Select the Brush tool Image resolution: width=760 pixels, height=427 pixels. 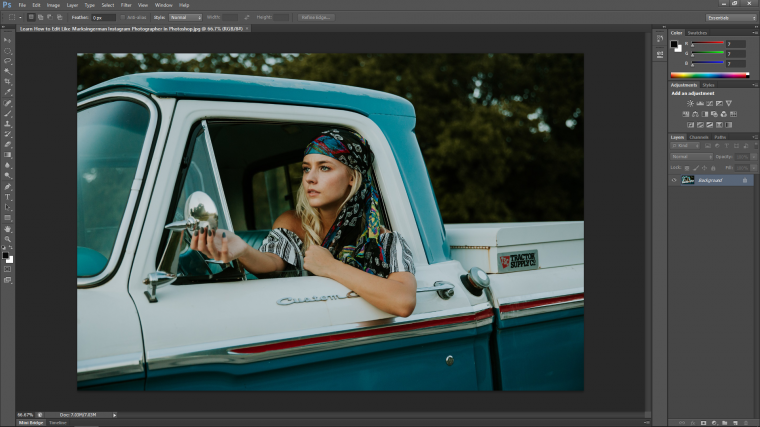(7, 113)
